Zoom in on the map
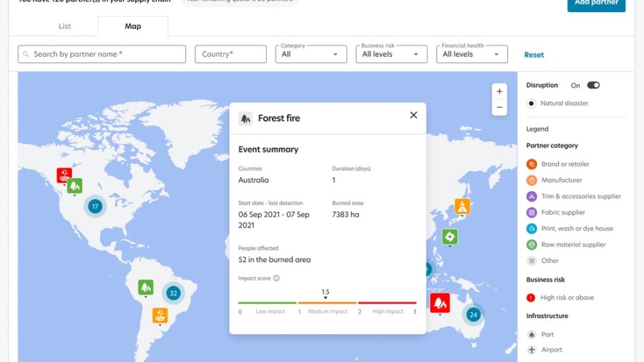644x362 pixels. coord(500,91)
